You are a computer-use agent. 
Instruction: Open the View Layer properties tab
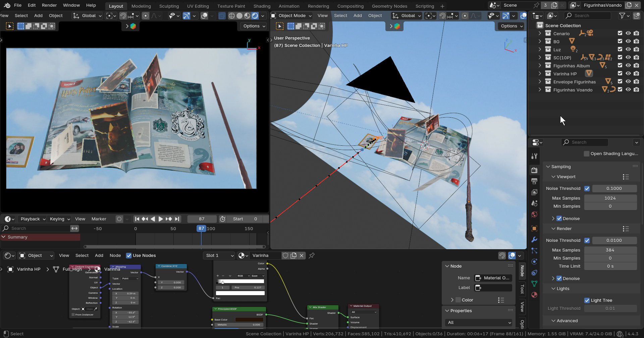pos(534,192)
